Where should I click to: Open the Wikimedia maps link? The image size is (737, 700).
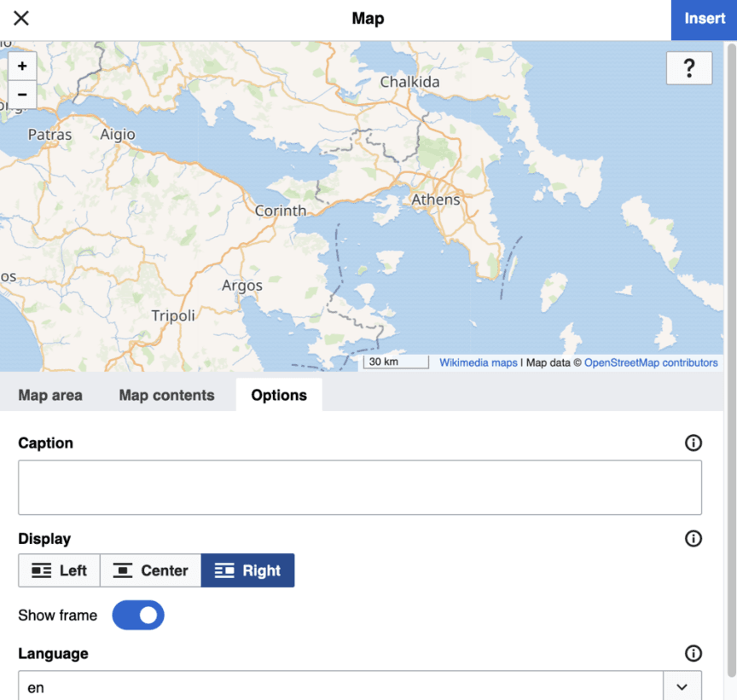[478, 362]
